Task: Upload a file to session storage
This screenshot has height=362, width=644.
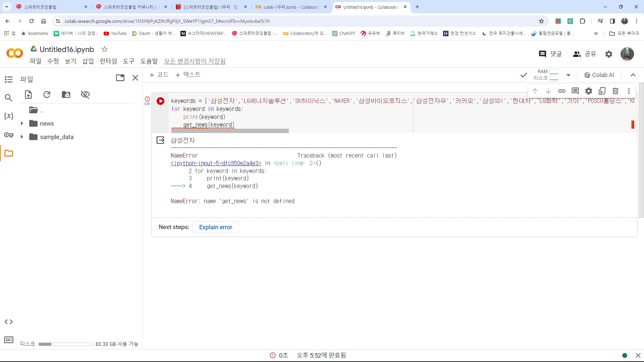Action: [29, 95]
